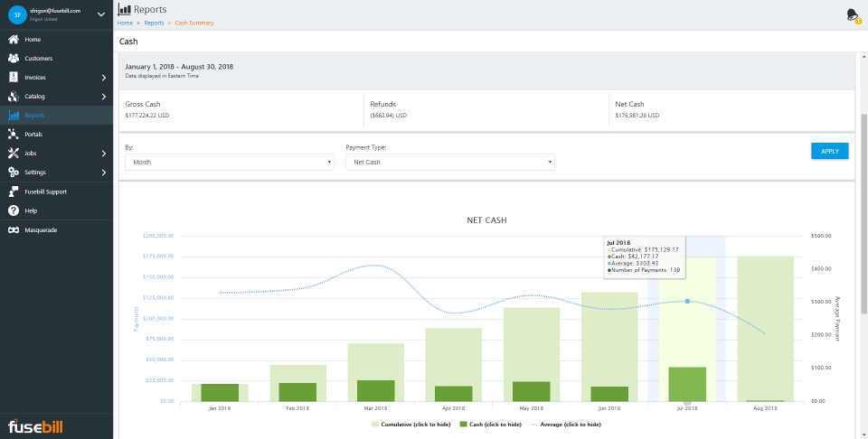The height and width of the screenshot is (439, 868).
Task: Expand the Invoices submenu chevron
Action: click(x=103, y=78)
